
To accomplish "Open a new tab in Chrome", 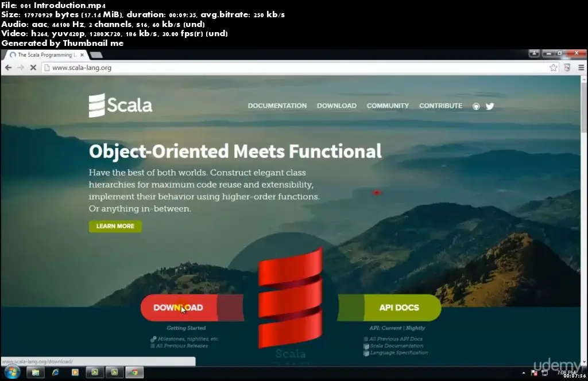I will click(96, 55).
